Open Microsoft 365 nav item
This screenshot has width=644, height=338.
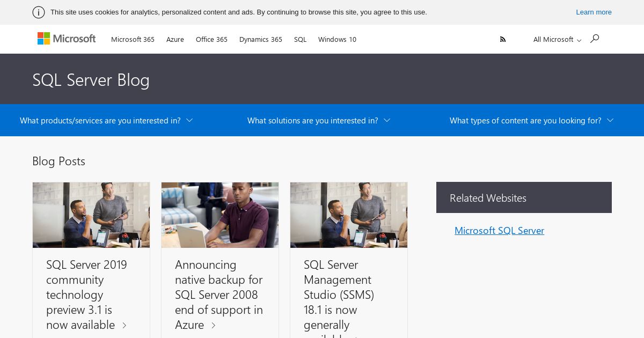coord(133,40)
